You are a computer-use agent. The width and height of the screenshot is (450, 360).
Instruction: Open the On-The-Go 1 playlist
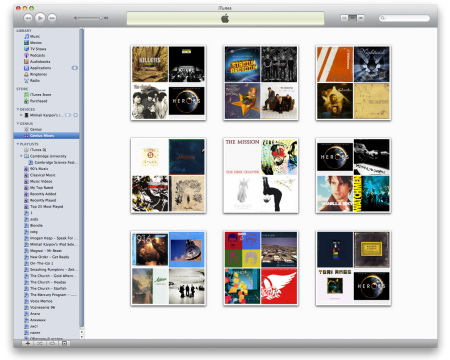[47, 263]
